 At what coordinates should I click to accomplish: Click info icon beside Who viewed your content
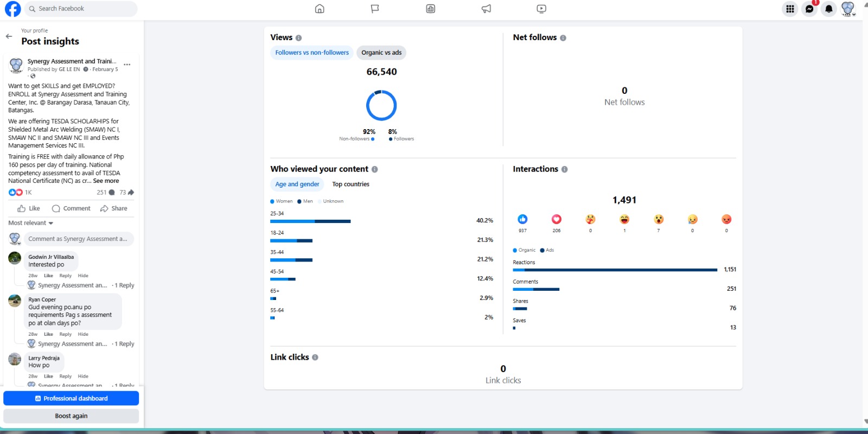coord(375,169)
